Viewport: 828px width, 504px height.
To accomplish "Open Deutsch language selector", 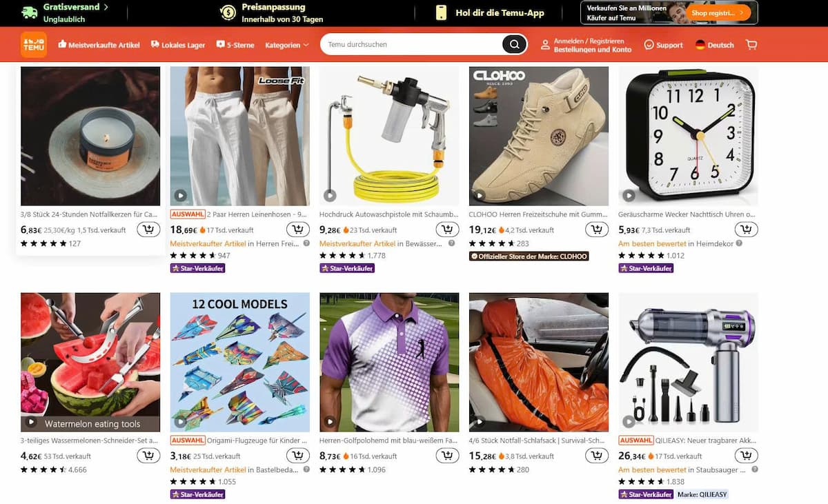I will coord(715,45).
